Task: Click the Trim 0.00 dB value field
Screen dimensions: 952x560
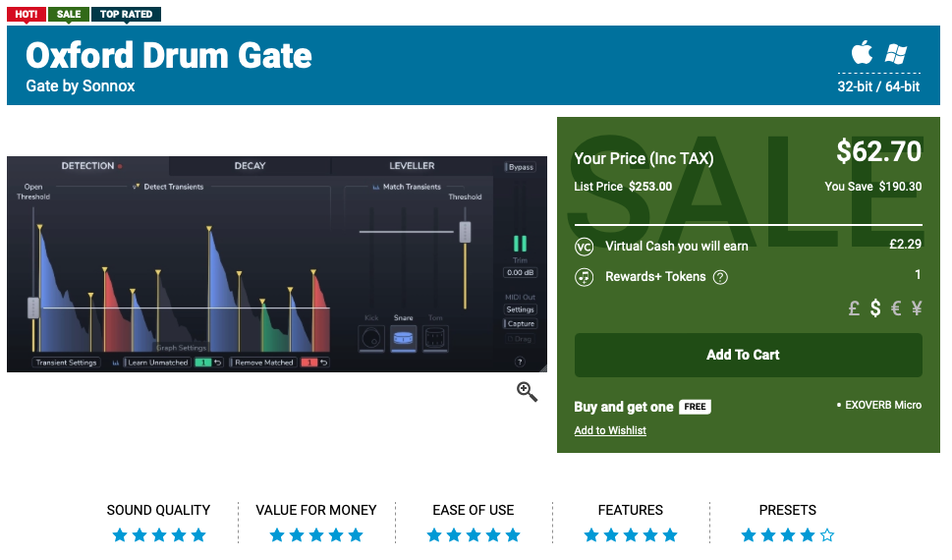Action: [521, 273]
